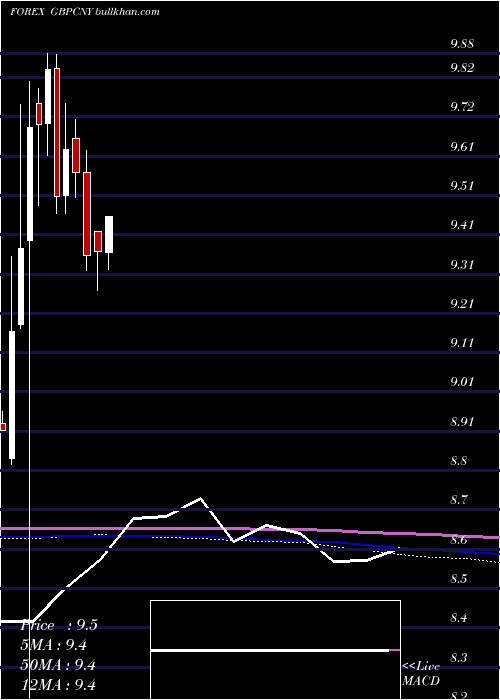Click the 8.5 price axis label

tap(458, 579)
